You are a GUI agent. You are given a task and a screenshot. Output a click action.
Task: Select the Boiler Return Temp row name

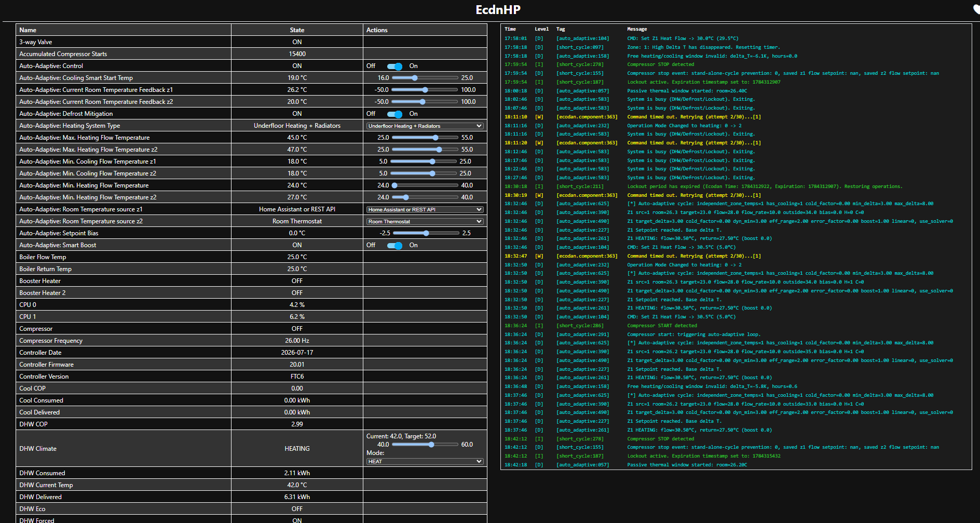pyautogui.click(x=45, y=269)
